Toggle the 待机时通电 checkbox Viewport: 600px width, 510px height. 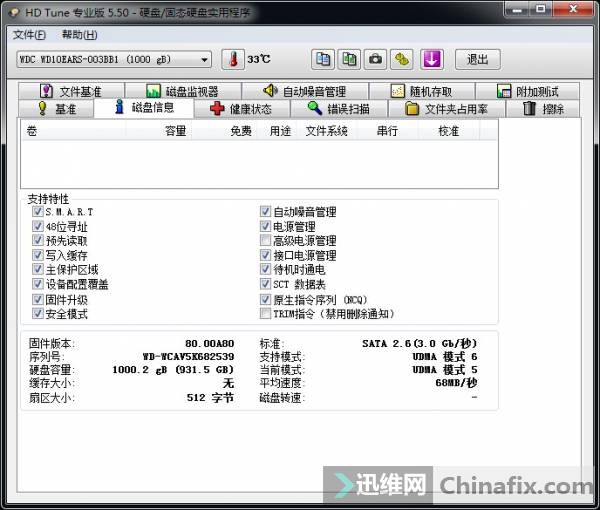click(x=265, y=269)
